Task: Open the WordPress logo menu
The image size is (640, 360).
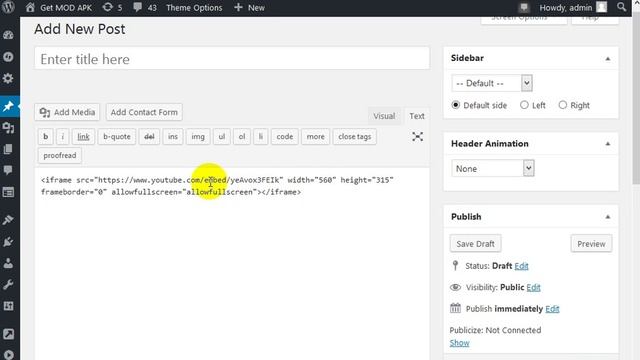Action: click(x=8, y=7)
